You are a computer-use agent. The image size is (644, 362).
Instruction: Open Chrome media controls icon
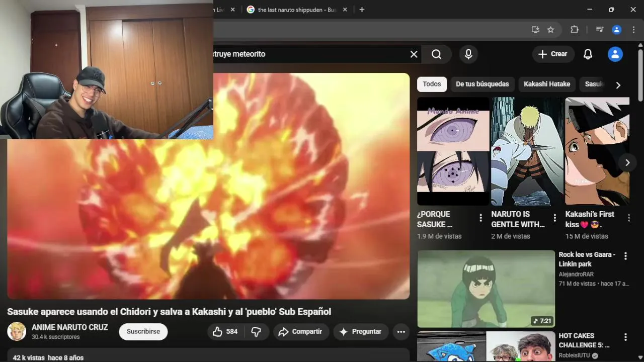599,30
